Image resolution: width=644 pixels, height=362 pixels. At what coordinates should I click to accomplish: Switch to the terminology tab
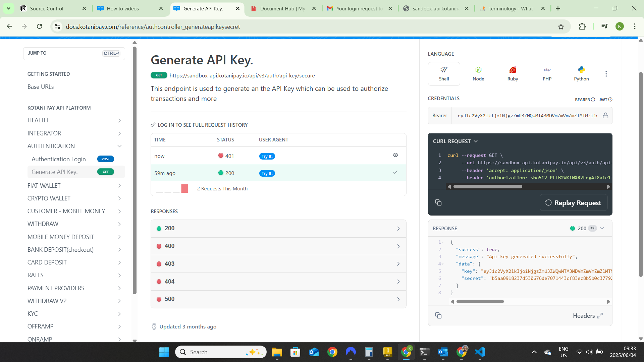(x=513, y=8)
